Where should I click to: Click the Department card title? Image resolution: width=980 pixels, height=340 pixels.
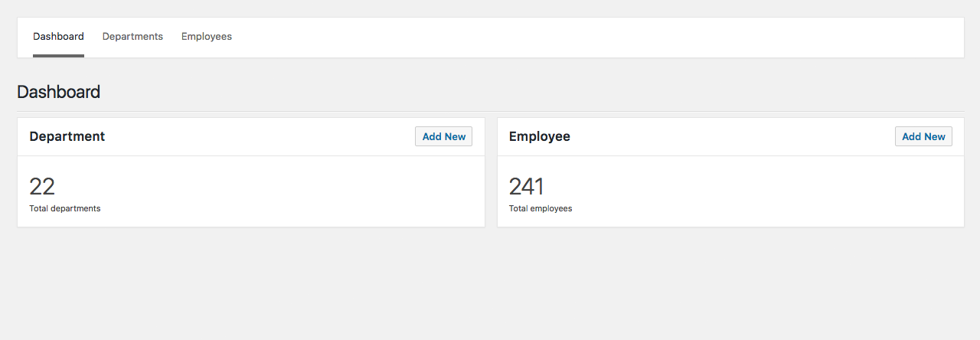pyautogui.click(x=67, y=136)
